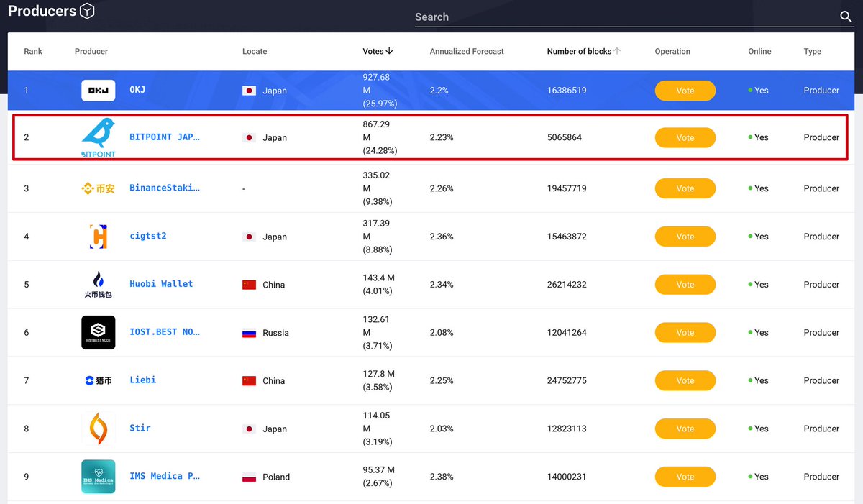
Task: Select block count 26214232
Action: [x=567, y=285]
